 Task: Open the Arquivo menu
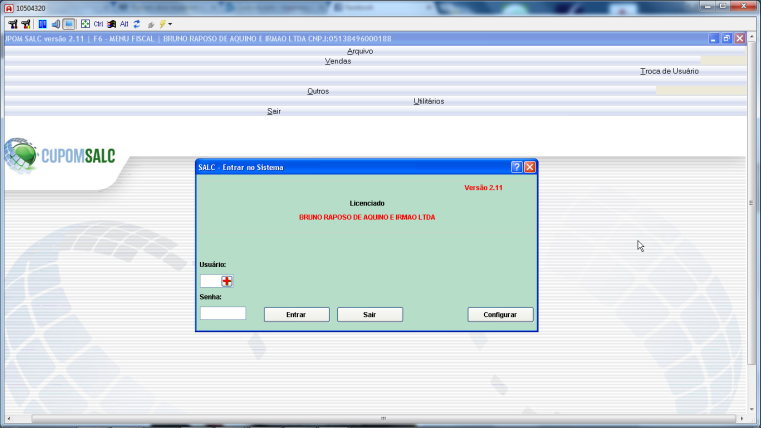pos(360,51)
